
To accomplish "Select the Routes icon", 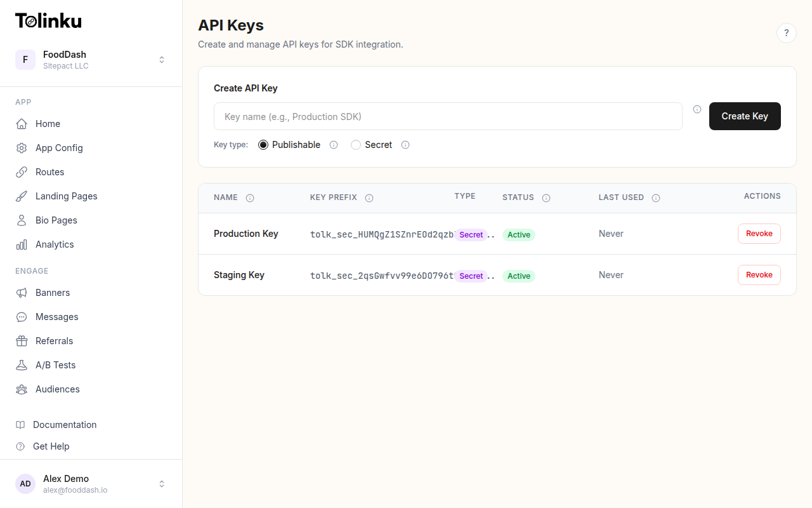I will (22, 171).
